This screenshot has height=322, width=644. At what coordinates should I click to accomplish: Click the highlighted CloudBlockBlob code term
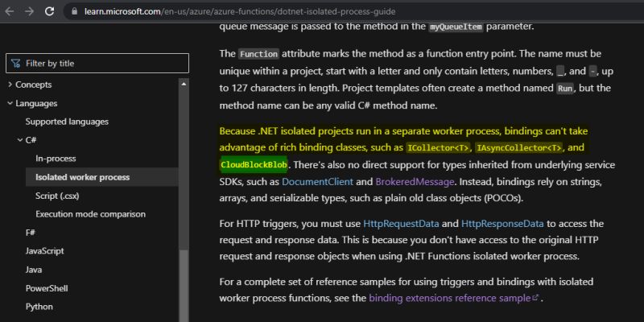pyautogui.click(x=254, y=165)
